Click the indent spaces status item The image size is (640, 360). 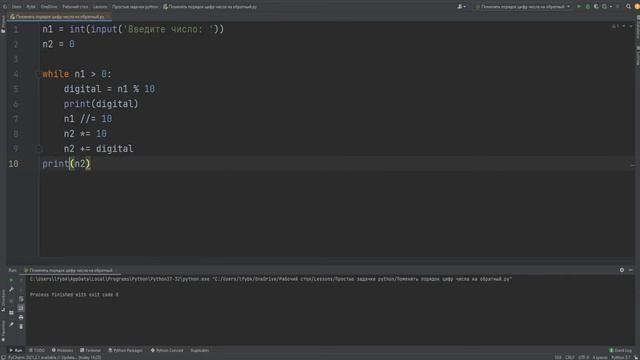coord(600,357)
